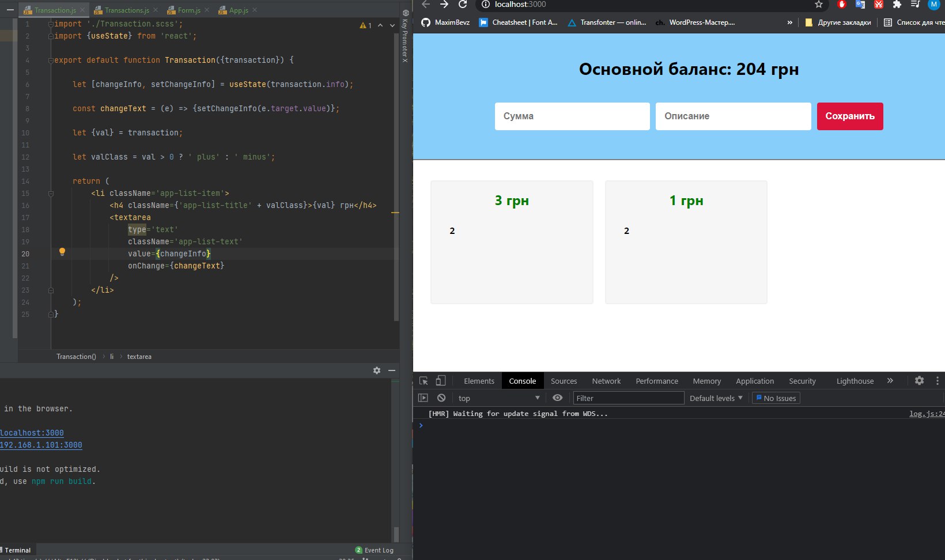Viewport: 945px width, 560px height.
Task: Activate DevTools inspect element picker
Action: (424, 381)
